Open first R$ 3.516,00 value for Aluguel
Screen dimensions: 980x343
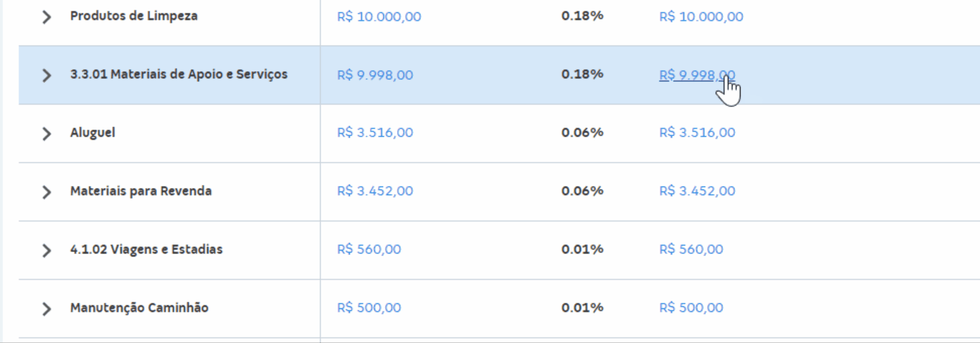375,133
